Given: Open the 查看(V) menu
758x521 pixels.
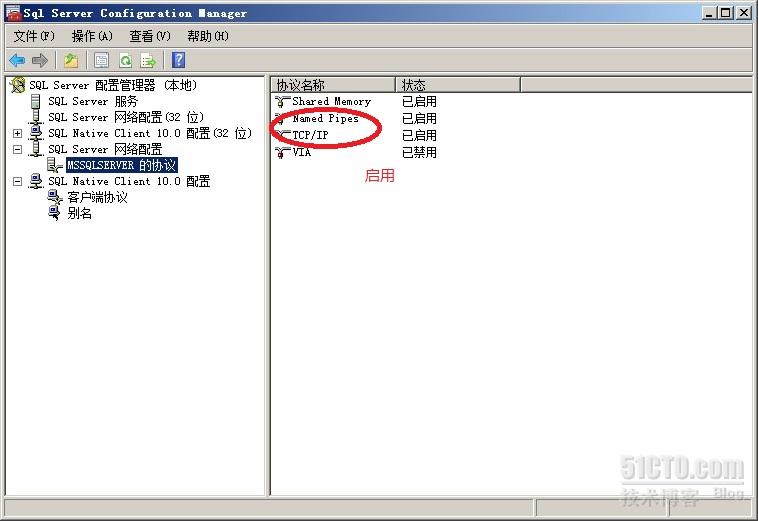Looking at the screenshot, I should pos(150,36).
